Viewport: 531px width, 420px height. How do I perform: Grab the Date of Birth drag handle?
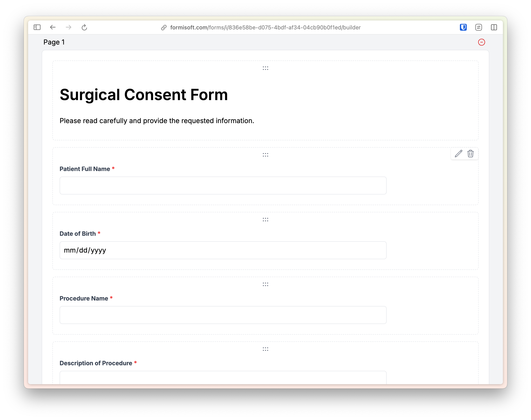[x=265, y=220]
